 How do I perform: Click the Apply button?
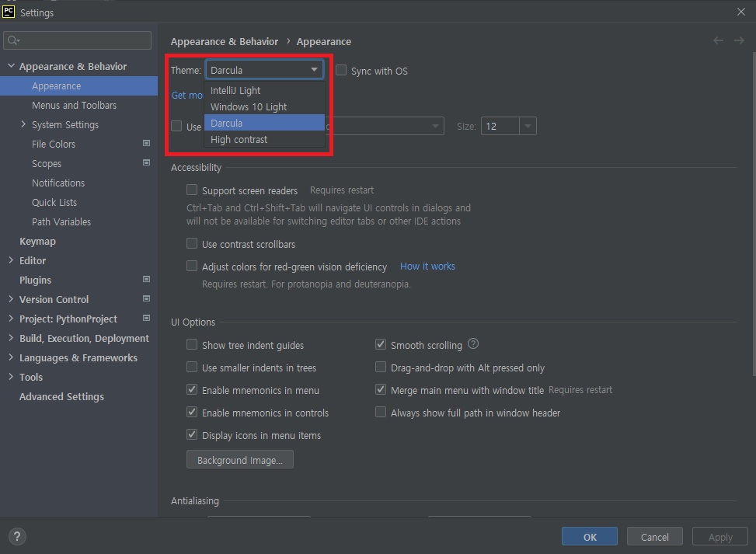[x=719, y=537]
